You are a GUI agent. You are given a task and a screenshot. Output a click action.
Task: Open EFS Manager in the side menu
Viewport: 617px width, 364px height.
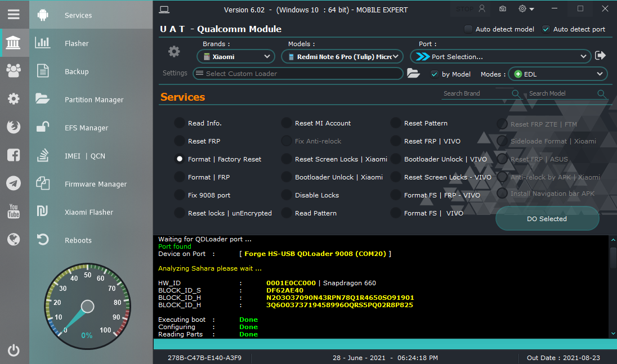coord(87,128)
